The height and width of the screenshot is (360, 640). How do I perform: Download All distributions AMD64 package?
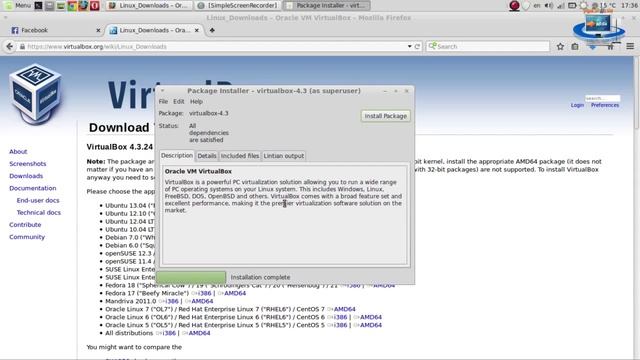(x=199, y=333)
